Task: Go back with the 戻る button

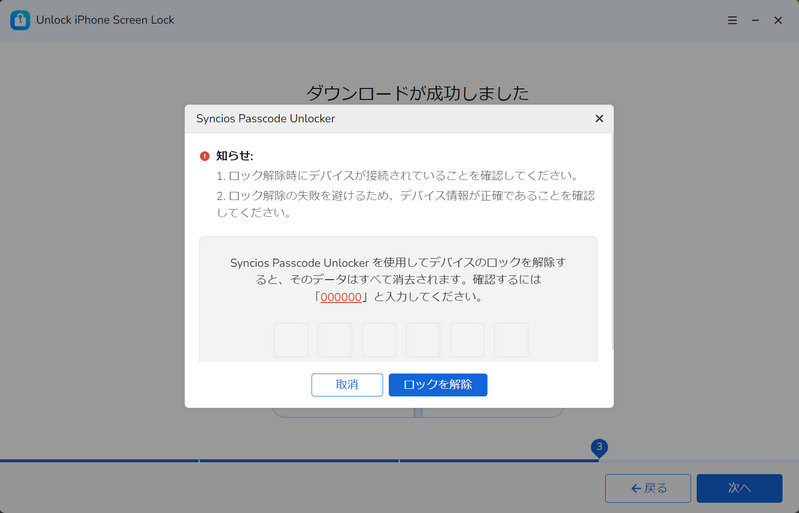Action: (648, 488)
